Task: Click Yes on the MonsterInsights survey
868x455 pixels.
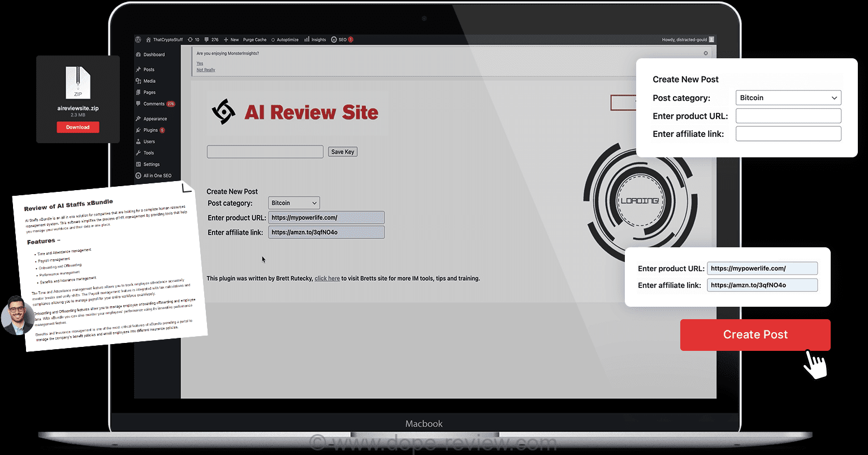Action: click(x=200, y=64)
